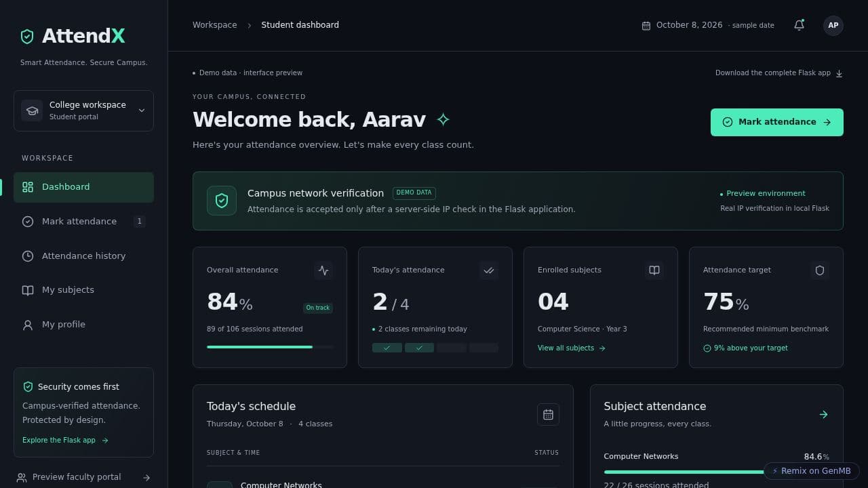
Task: Click Explore the Flask app link
Action: tap(65, 441)
